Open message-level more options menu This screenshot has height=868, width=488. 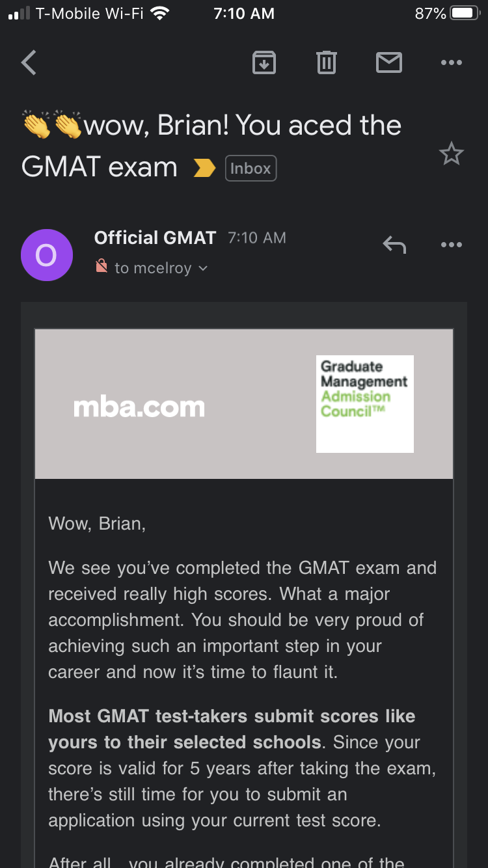pyautogui.click(x=451, y=245)
